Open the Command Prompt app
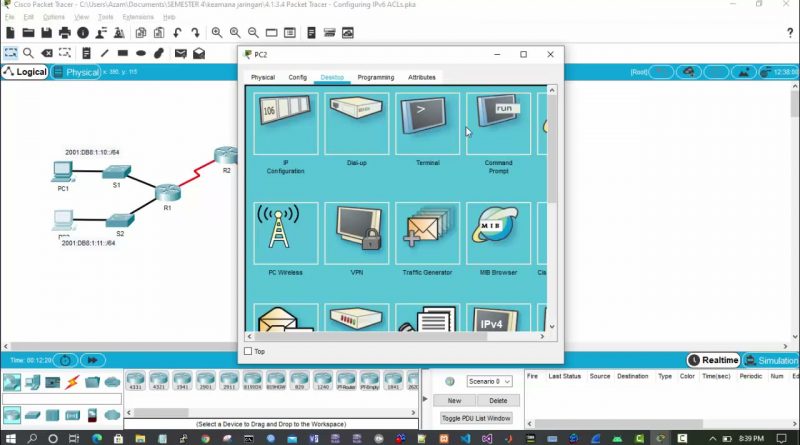The image size is (800, 445). (x=498, y=124)
